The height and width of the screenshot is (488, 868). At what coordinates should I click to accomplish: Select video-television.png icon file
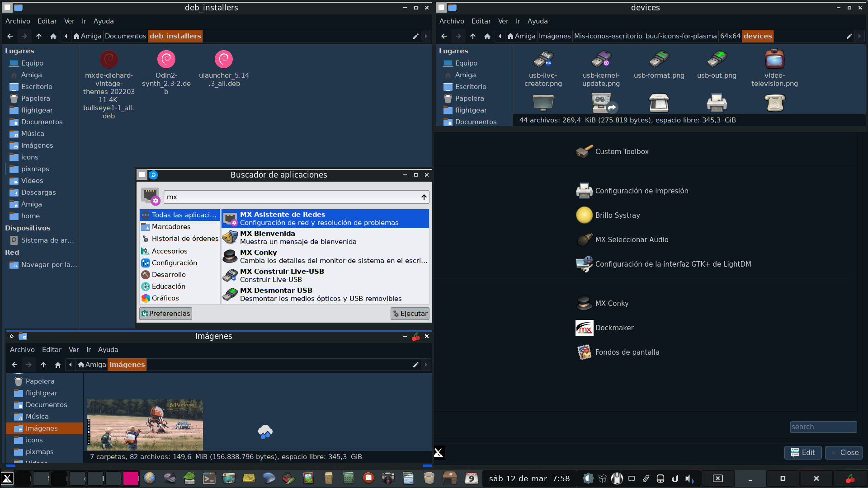(774, 68)
